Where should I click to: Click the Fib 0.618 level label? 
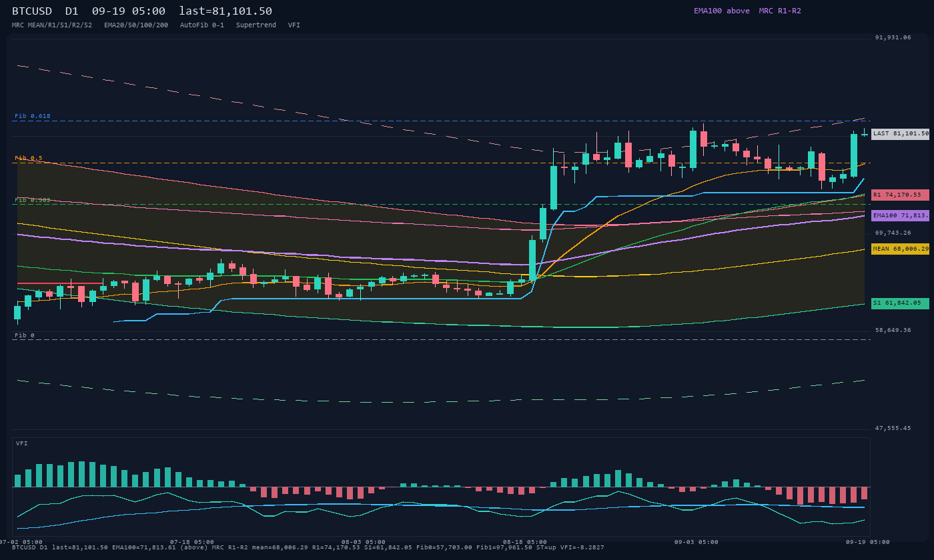tap(33, 116)
